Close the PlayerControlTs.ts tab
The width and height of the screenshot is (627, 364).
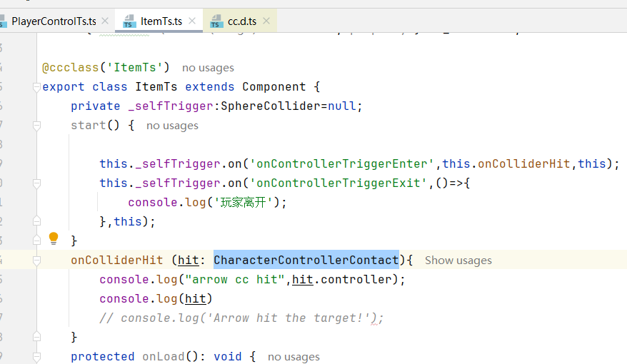click(105, 21)
